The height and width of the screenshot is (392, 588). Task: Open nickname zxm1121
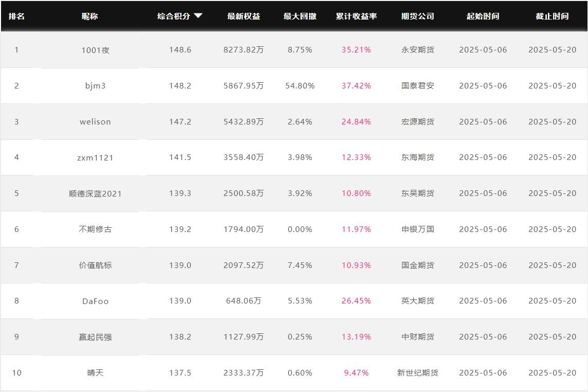click(95, 157)
